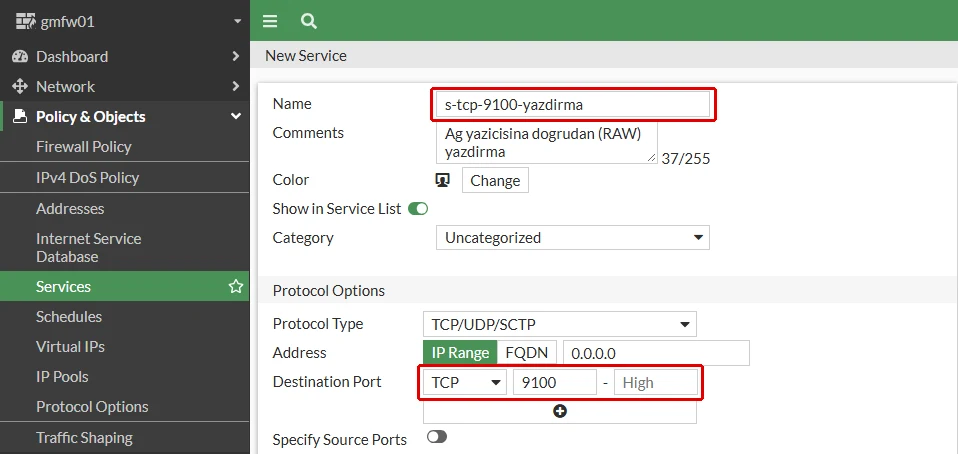Click the Change color button
The image size is (958, 454).
point(495,181)
